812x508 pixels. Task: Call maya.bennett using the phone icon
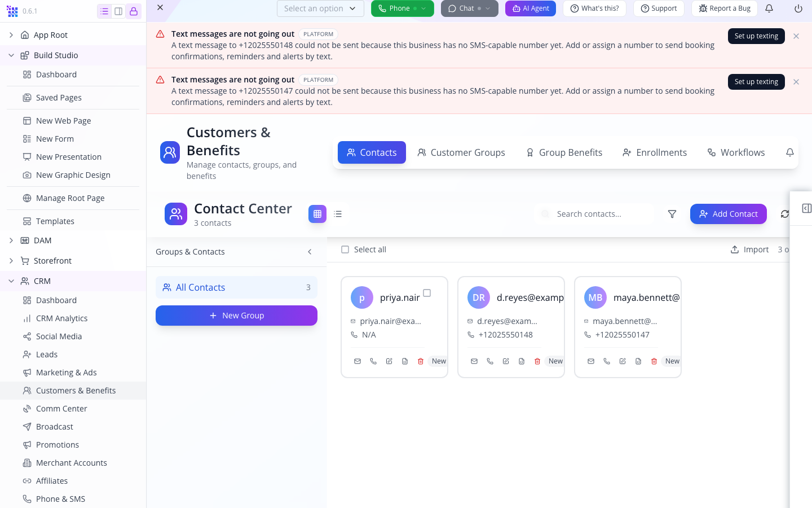pos(607,361)
